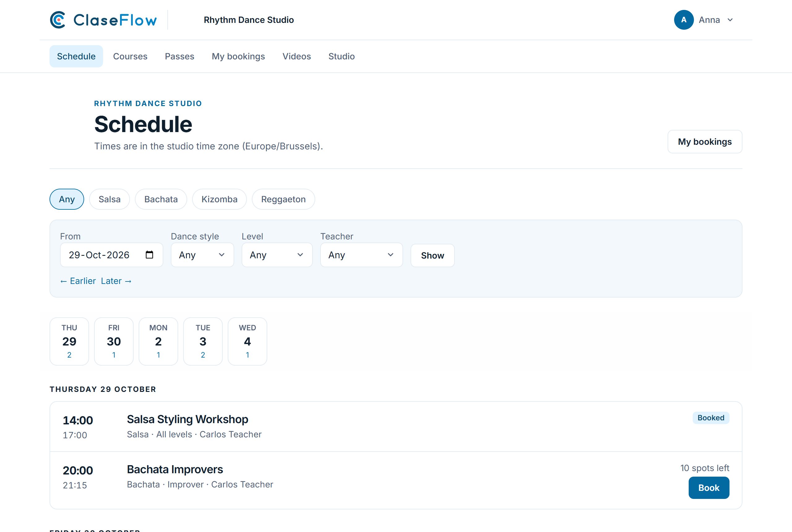Select the Any style filter chip
This screenshot has width=792, height=532.
point(67,199)
